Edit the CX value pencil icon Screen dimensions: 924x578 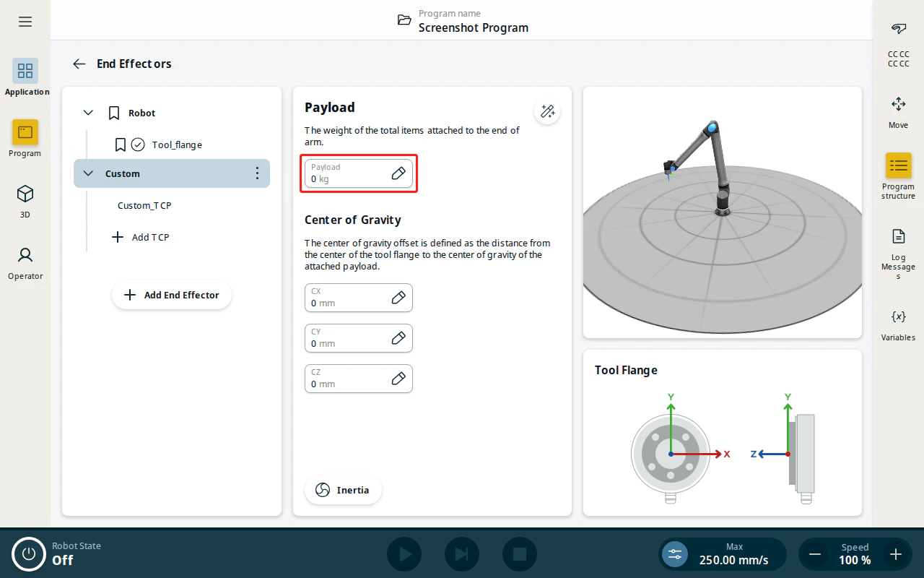pos(398,298)
